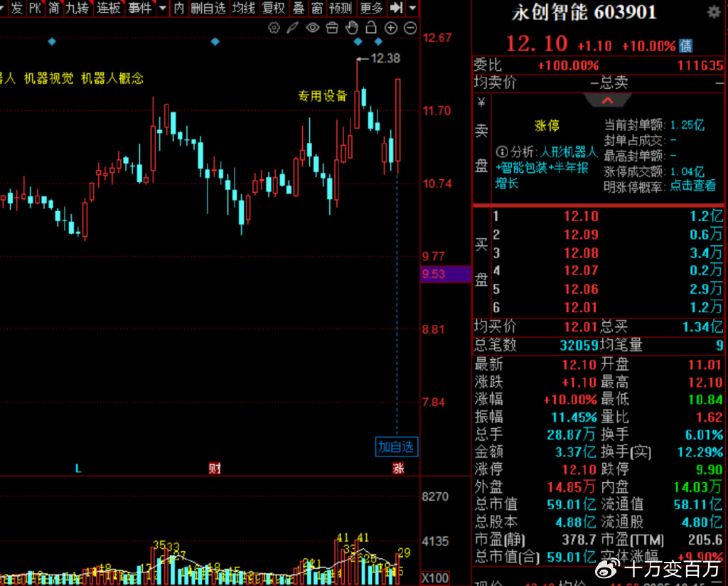The height and width of the screenshot is (586, 728).
Task: Open quote panel gear settings
Action: coord(713,12)
